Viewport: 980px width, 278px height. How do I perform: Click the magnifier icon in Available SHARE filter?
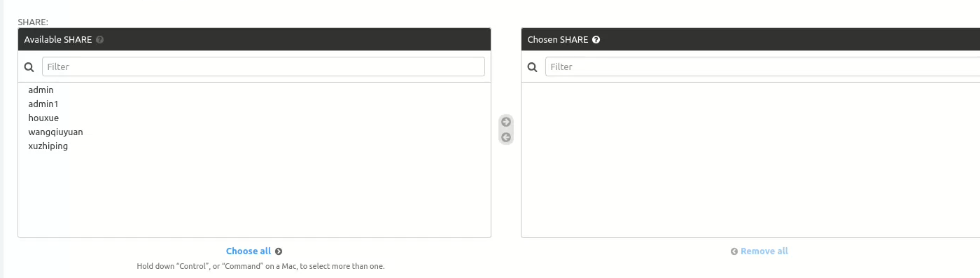(29, 67)
